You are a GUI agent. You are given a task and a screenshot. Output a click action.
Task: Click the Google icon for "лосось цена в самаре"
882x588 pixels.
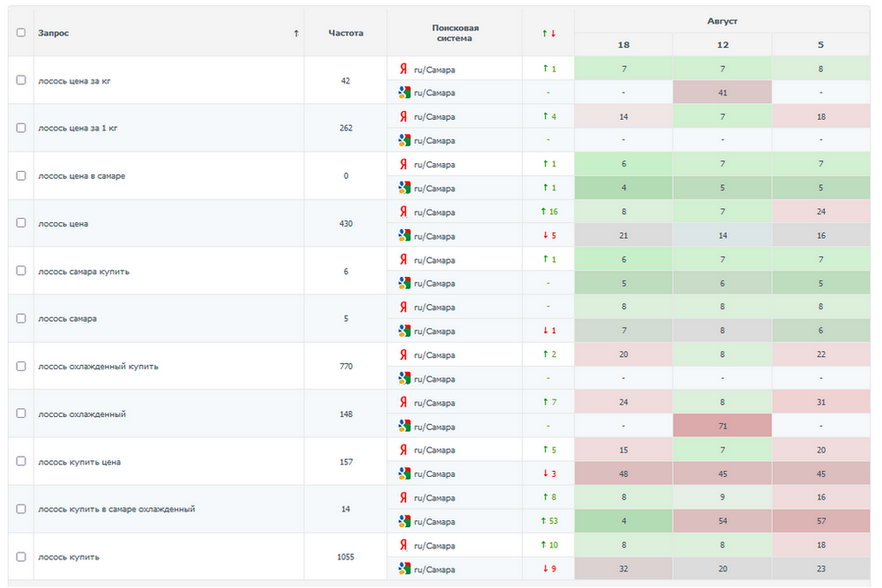point(404,188)
